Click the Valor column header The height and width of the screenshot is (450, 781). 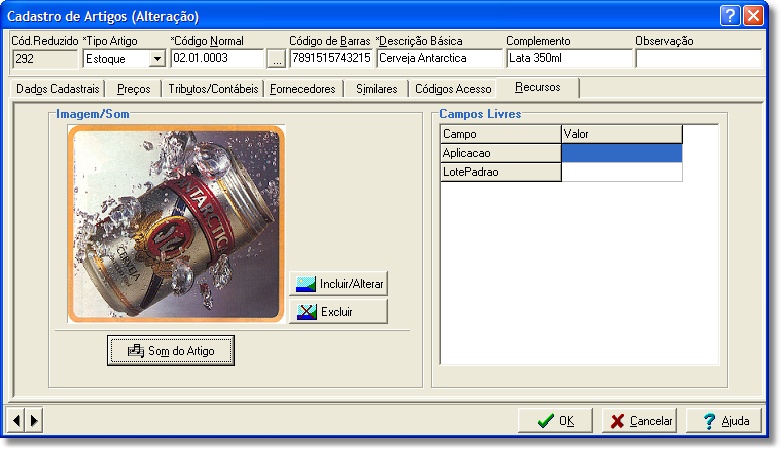[x=622, y=134]
